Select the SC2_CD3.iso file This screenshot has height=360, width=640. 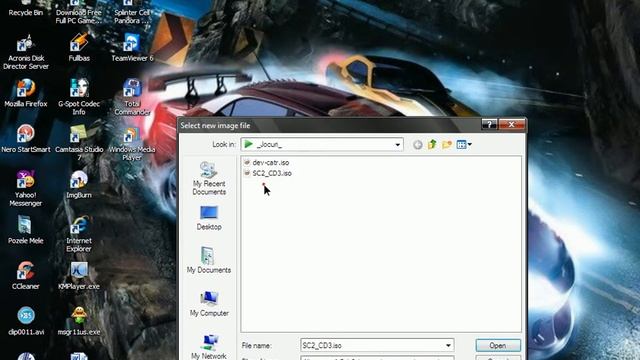click(268, 173)
